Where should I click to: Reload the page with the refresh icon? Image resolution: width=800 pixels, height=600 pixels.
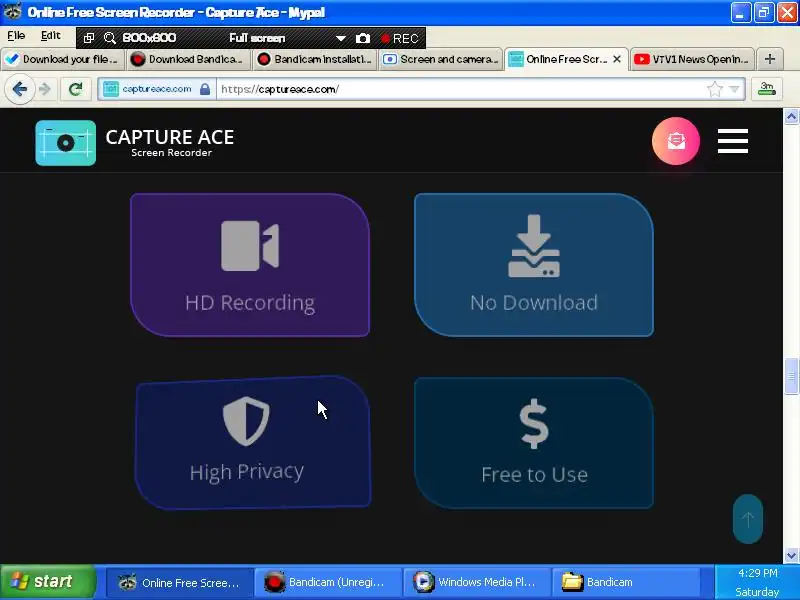coord(76,89)
